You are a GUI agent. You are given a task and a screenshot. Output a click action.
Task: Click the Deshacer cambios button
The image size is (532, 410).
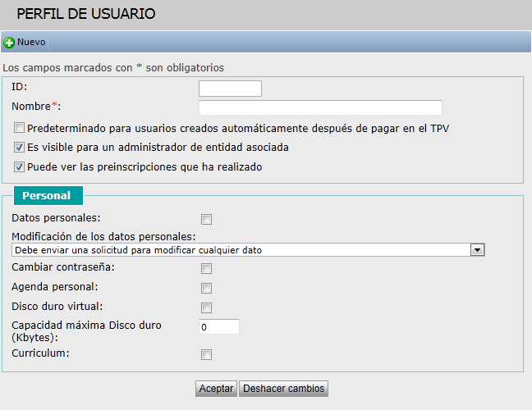(283, 389)
